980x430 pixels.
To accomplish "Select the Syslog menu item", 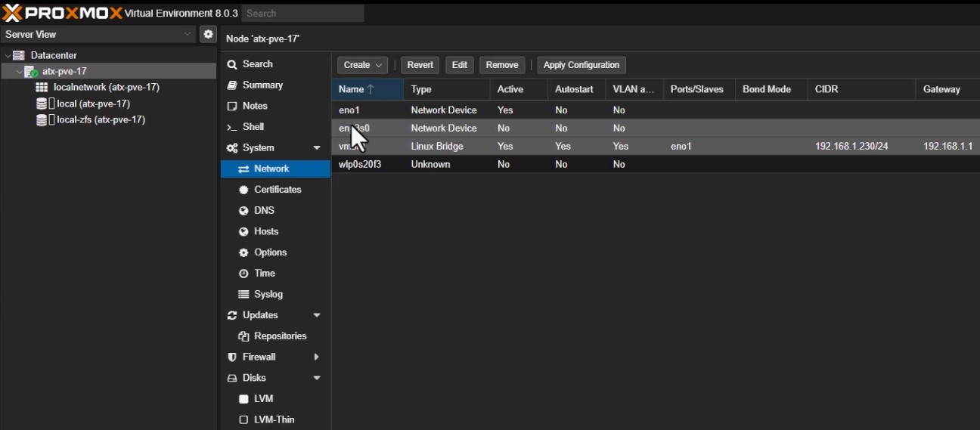I will click(268, 294).
